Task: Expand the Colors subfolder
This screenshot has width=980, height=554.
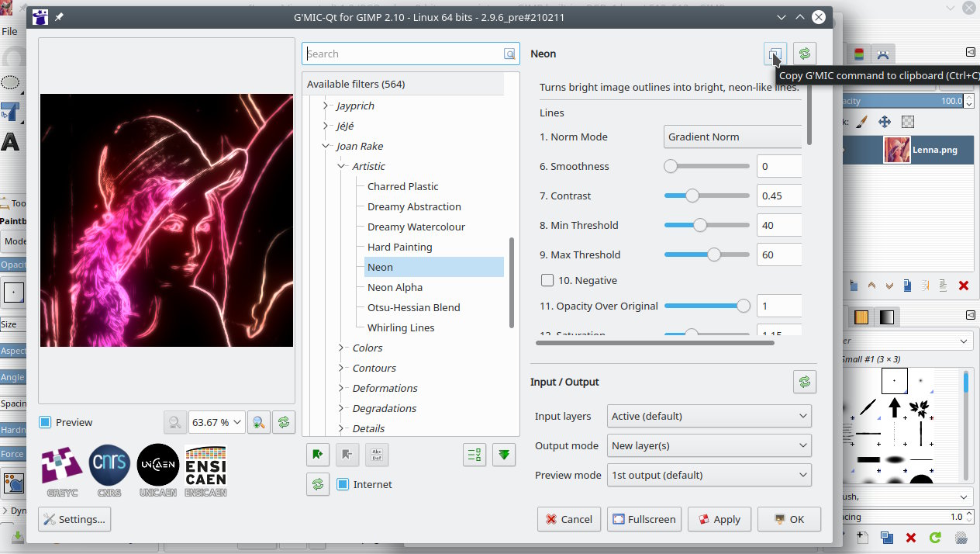Action: (341, 348)
